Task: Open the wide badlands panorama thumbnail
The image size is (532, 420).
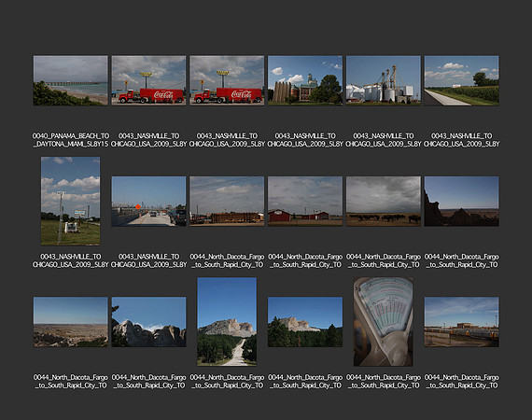Action: coord(71,322)
